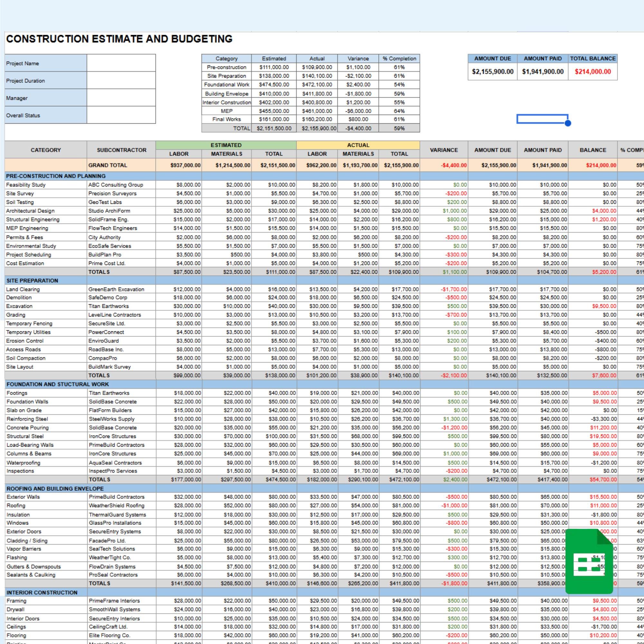Click the summary TOTAL variance '-$4,400.00'
This screenshot has width=644, height=644.
pyautogui.click(x=358, y=128)
